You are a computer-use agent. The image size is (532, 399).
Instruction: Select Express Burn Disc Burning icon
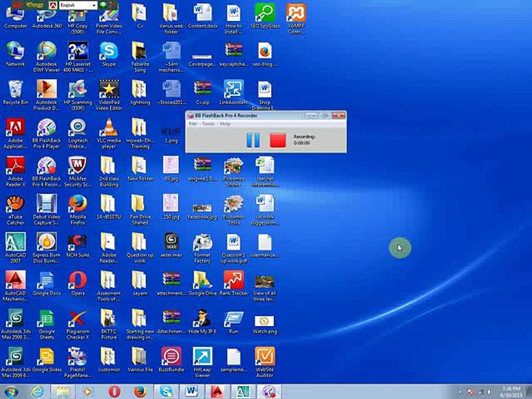point(47,248)
